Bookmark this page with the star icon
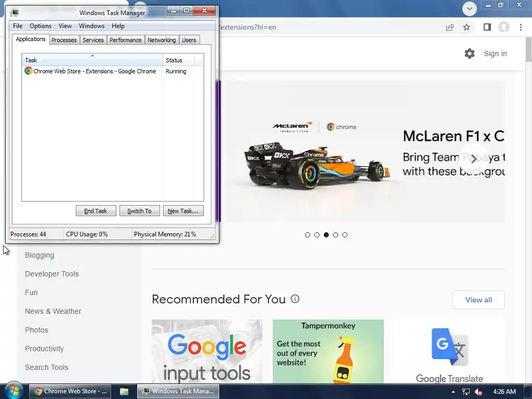The height and width of the screenshot is (399, 532). coord(467,27)
